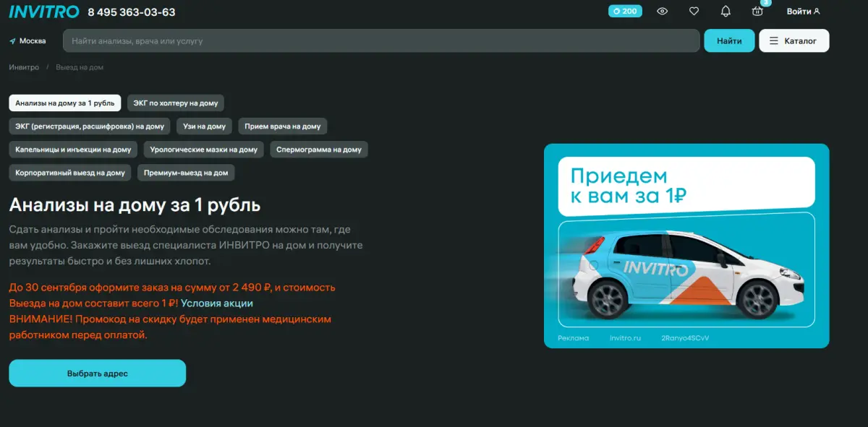Open favorites via the heart icon
This screenshot has width=868, height=427.
[694, 12]
